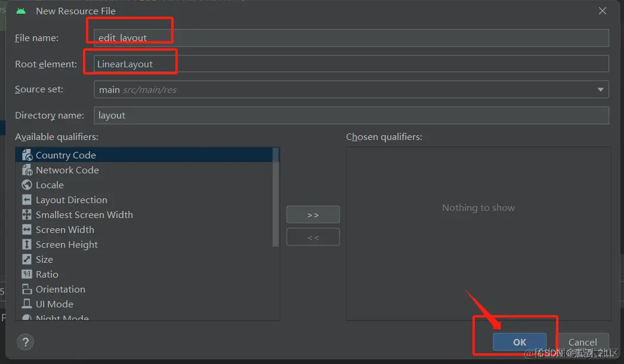This screenshot has height=364, width=624.
Task: Focus the Directory name input field
Action: coord(351,115)
